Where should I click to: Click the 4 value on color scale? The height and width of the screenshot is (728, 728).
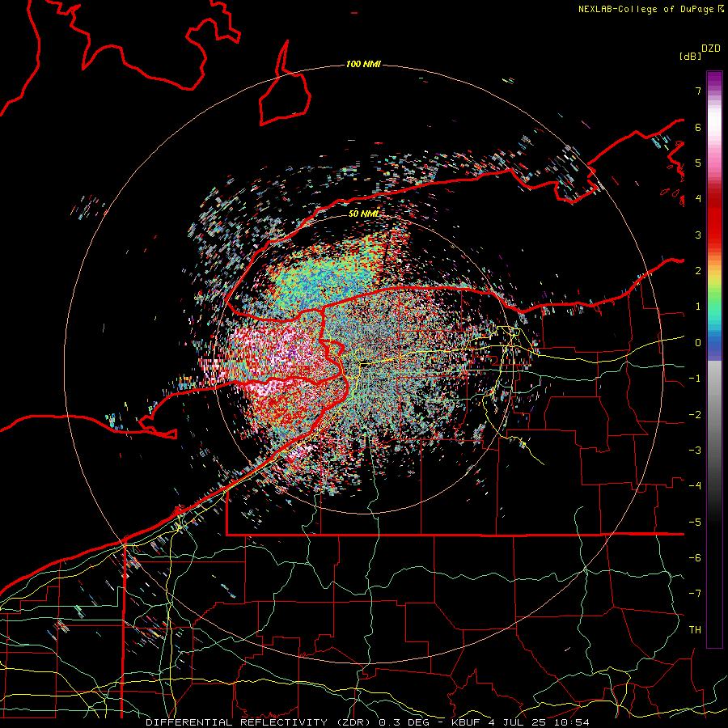[698, 199]
